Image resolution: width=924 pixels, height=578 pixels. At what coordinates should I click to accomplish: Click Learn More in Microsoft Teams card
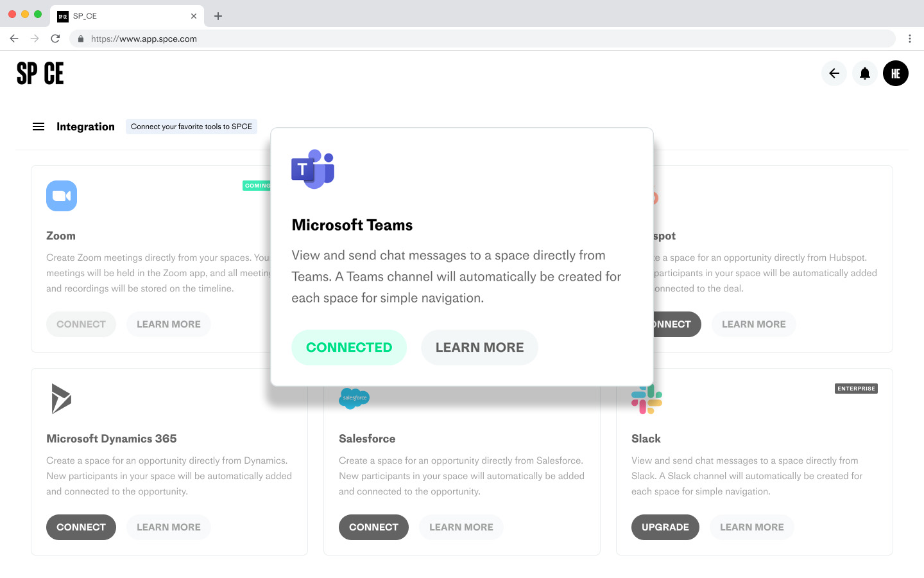coord(479,347)
